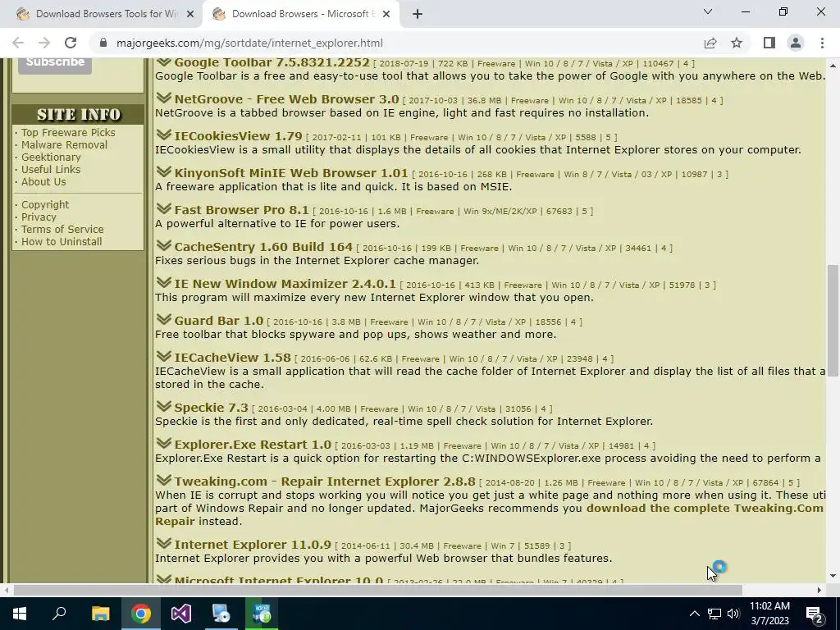Click the address bar URL
This screenshot has height=630, width=840.
pyautogui.click(x=249, y=43)
